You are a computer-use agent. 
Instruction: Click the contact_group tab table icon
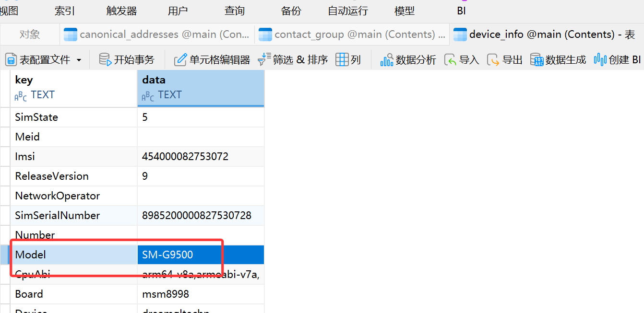click(265, 35)
